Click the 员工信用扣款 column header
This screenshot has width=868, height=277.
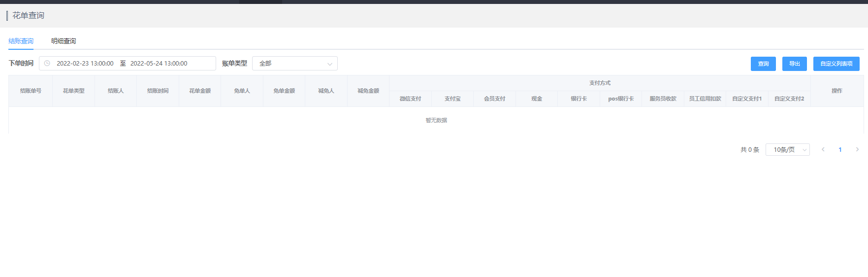[x=705, y=99]
